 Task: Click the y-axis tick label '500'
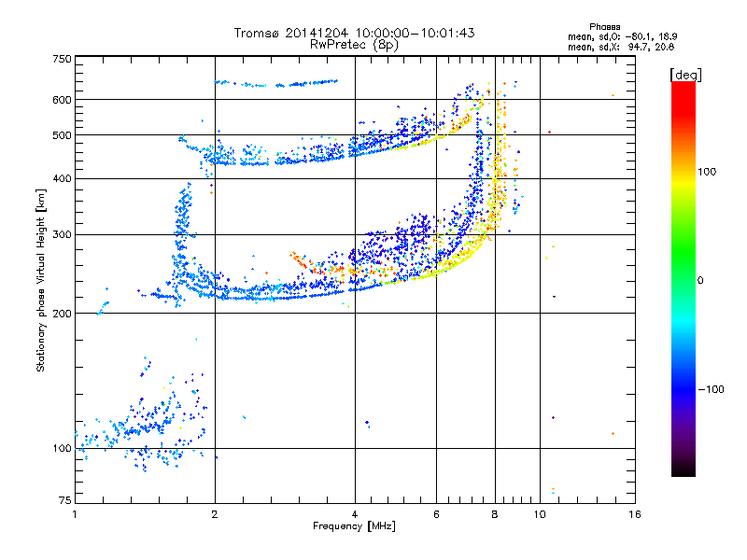(62, 135)
